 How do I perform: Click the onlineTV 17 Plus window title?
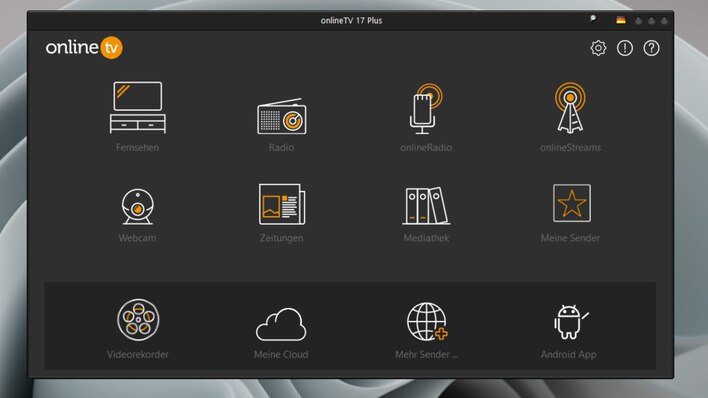click(x=351, y=20)
